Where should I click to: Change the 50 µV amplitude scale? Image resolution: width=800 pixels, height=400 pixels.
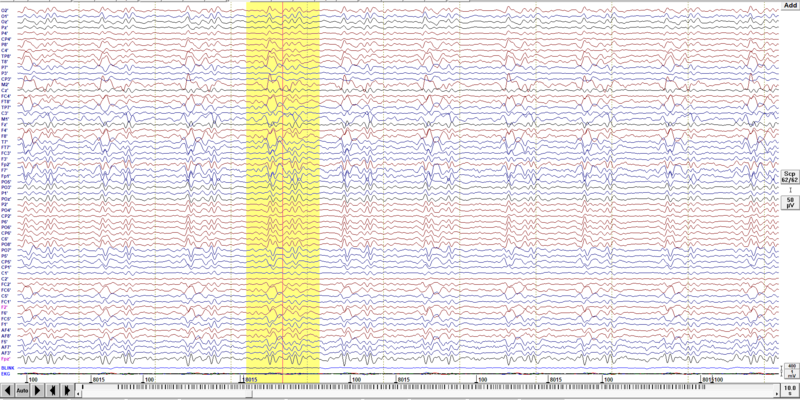789,202
